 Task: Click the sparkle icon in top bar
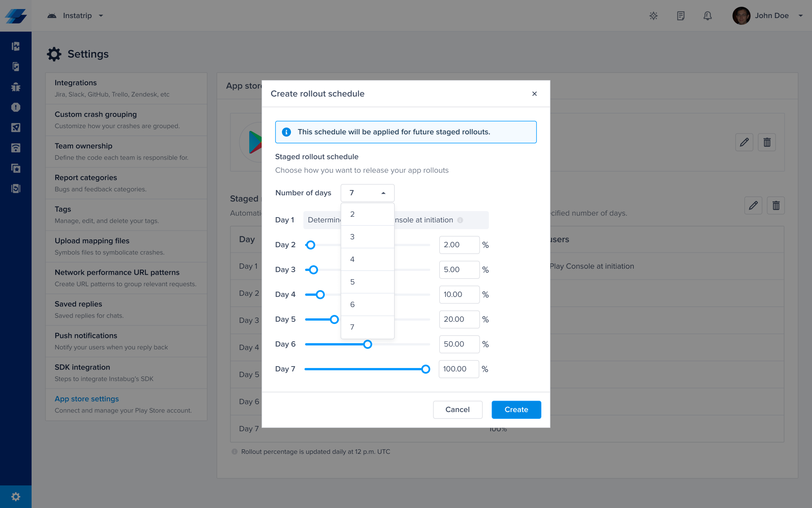(x=653, y=16)
